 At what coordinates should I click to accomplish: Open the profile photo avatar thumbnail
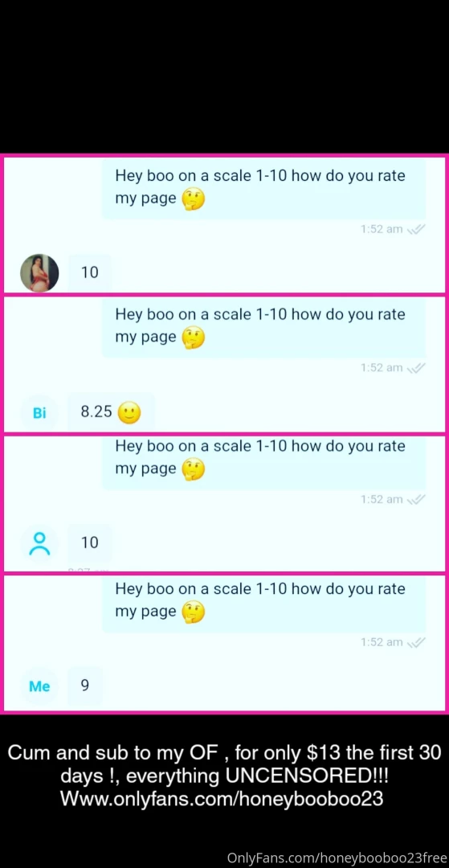(39, 273)
